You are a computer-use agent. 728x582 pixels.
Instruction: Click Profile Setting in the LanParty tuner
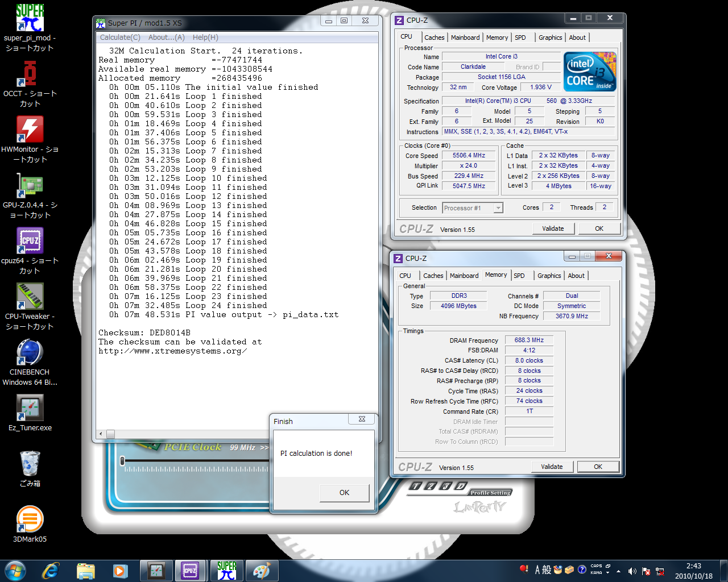pos(490,493)
